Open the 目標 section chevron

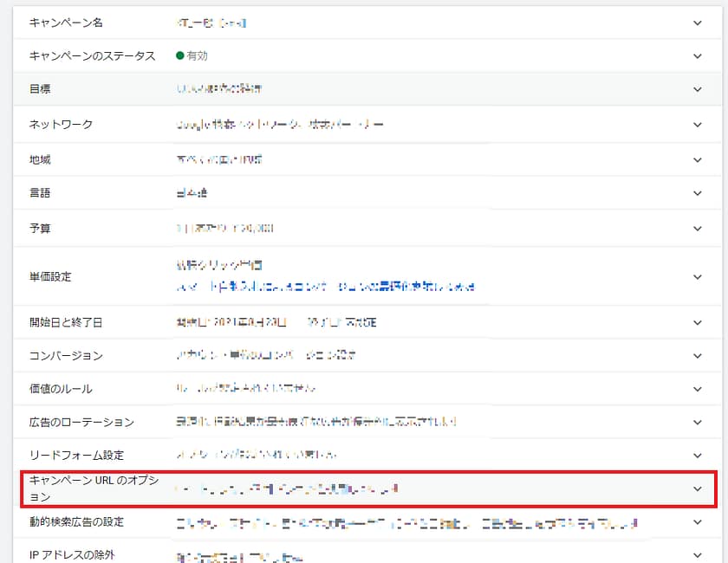coord(698,89)
